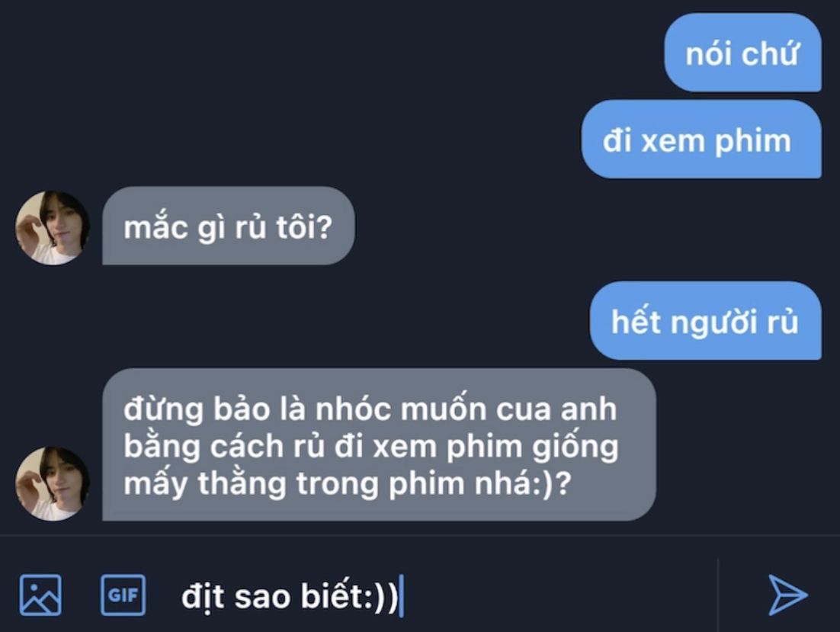Screen dimensions: 840x632
Task: Place cursor at end of draft text
Action: pyautogui.click(x=401, y=595)
